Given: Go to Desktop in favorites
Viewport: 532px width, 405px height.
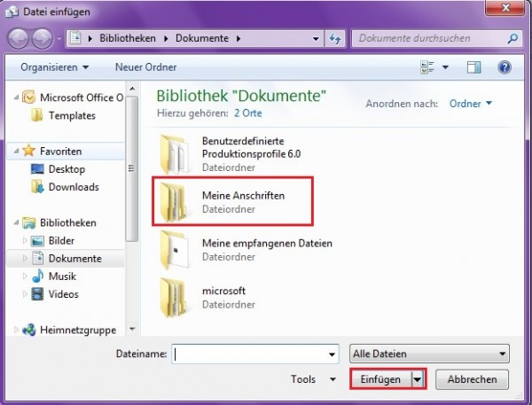Looking at the screenshot, I should [x=58, y=169].
